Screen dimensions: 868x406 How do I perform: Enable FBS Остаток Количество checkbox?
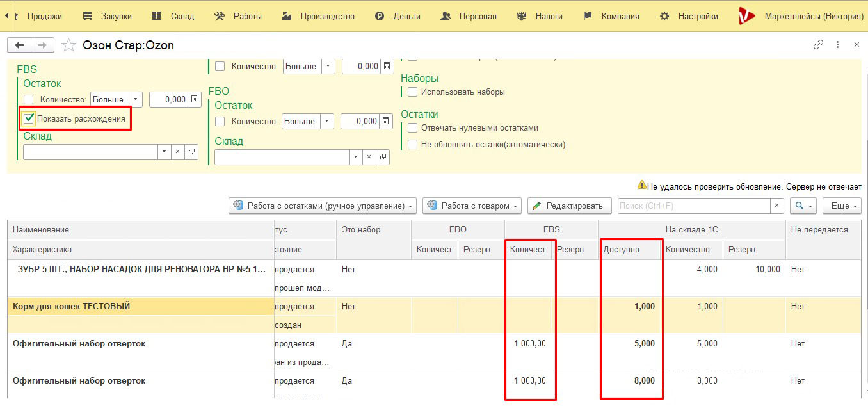(x=29, y=99)
